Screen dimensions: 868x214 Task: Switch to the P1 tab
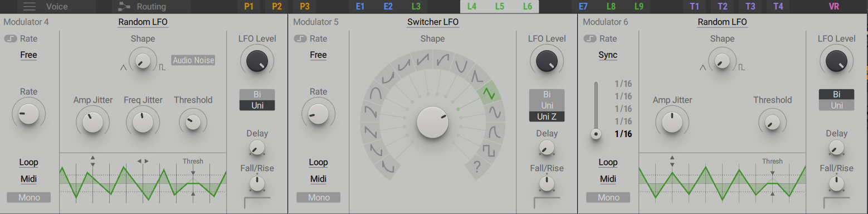[249, 7]
